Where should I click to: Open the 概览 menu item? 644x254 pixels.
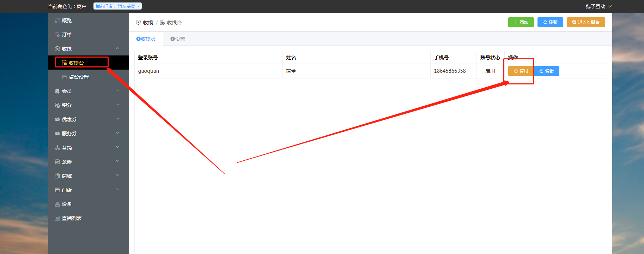pos(89,20)
